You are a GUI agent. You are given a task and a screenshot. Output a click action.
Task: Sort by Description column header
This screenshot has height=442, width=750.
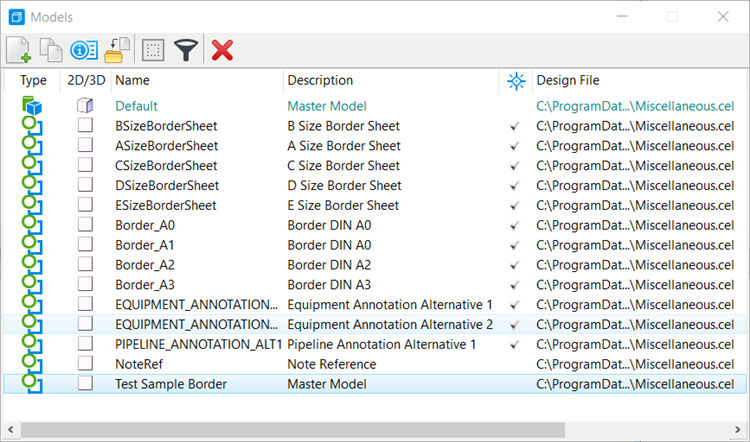point(320,80)
